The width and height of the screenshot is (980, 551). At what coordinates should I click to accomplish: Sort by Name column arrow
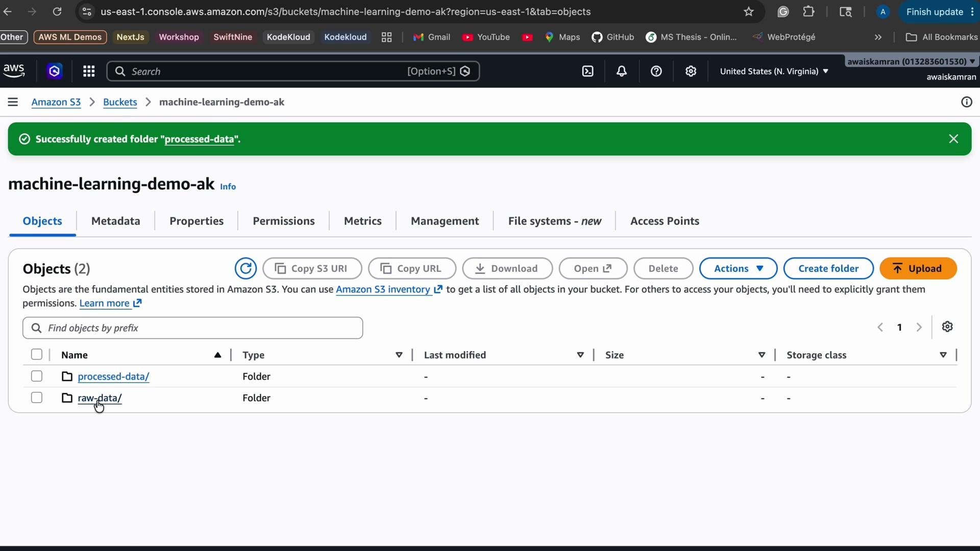tap(217, 355)
